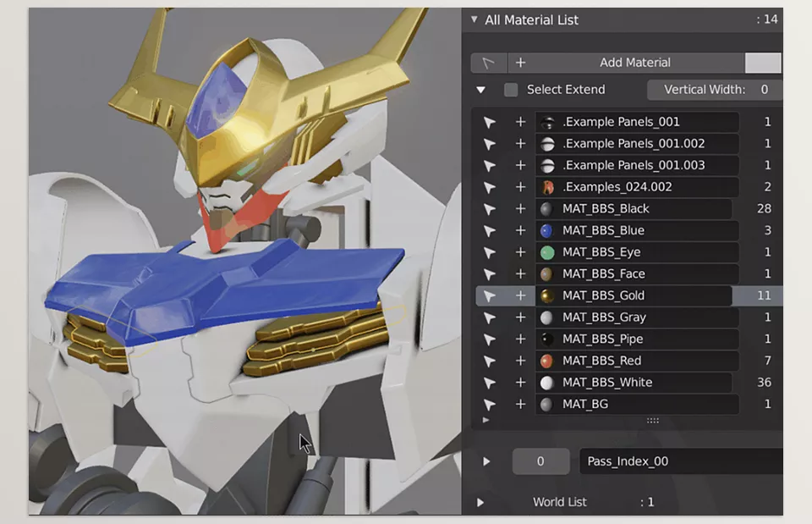
Task: Expand the World List section
Action: [480, 502]
